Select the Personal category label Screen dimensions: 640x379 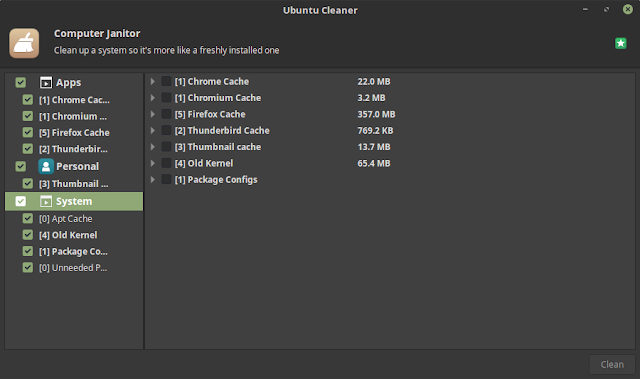tap(78, 166)
